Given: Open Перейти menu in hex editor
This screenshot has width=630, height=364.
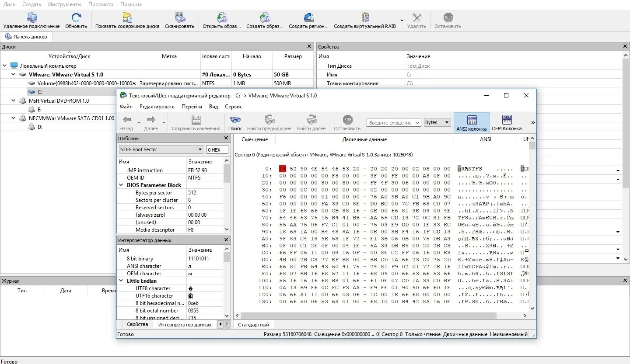Looking at the screenshot, I should tap(192, 106).
